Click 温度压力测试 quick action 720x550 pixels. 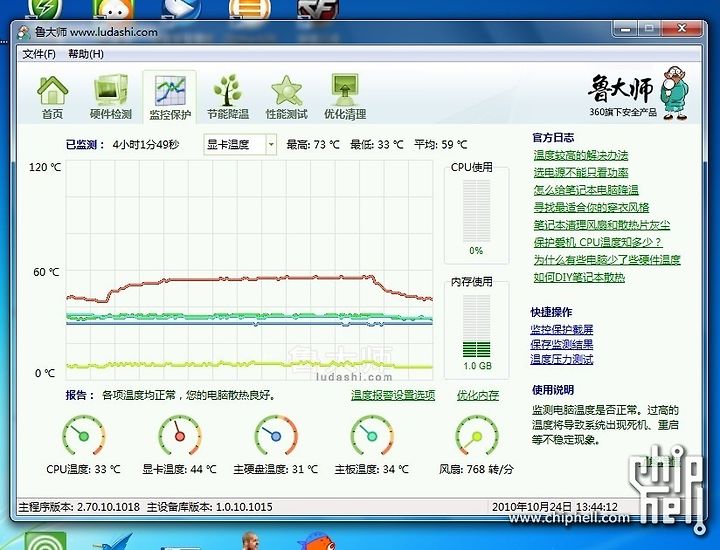tap(562, 359)
